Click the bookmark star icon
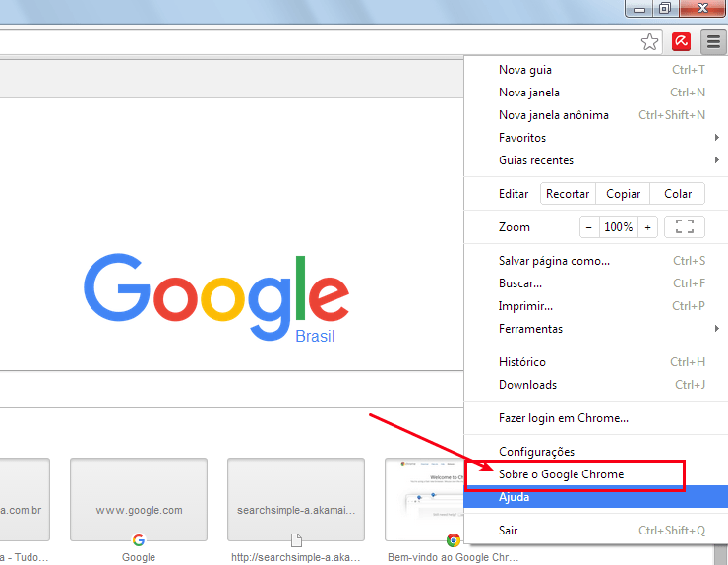This screenshot has height=565, width=728. click(x=649, y=42)
